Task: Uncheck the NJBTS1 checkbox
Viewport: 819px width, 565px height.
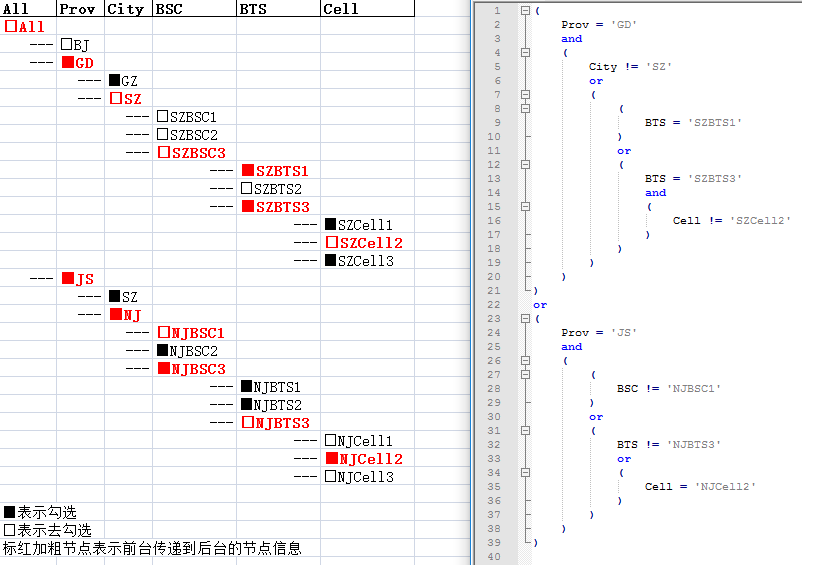Action: tap(247, 386)
